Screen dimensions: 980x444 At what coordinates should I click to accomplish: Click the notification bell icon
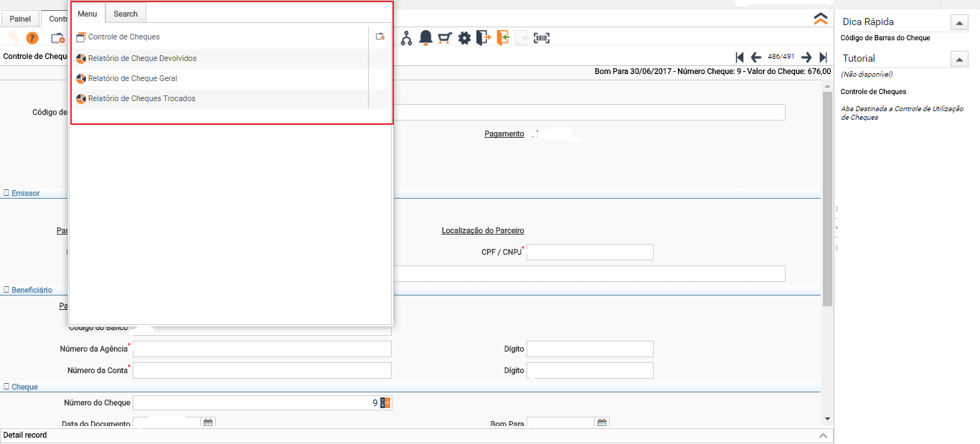[425, 38]
